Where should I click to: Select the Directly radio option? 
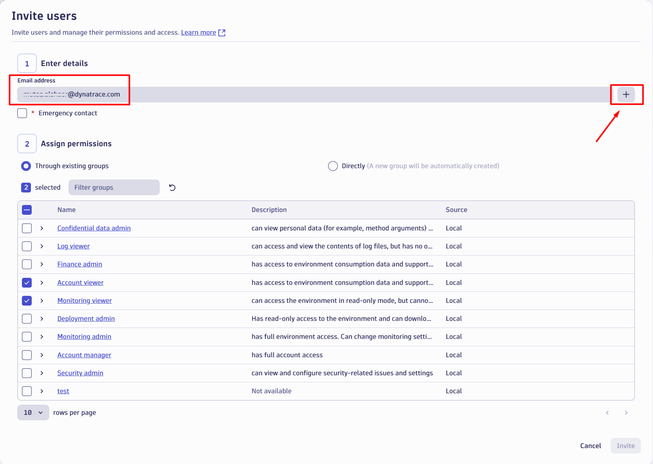(x=333, y=166)
